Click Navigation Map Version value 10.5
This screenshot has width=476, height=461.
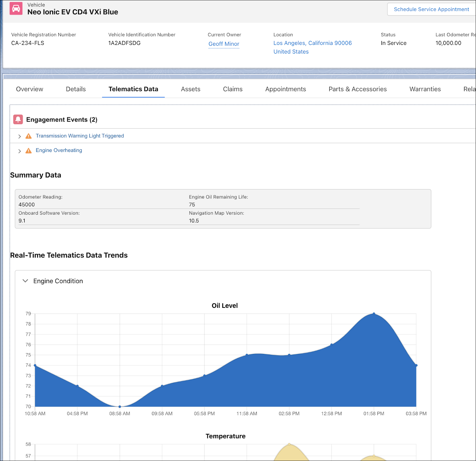click(194, 221)
